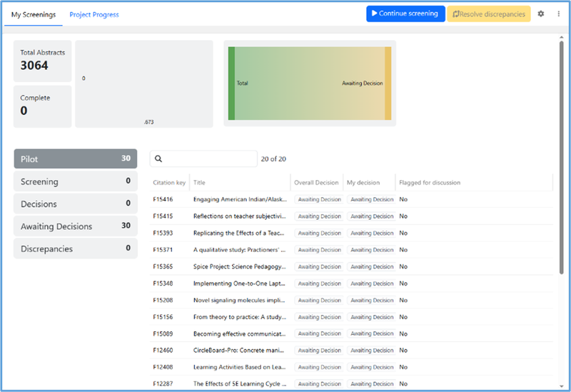Click the '20 of 20' results count
571x392 pixels.
[x=273, y=159]
